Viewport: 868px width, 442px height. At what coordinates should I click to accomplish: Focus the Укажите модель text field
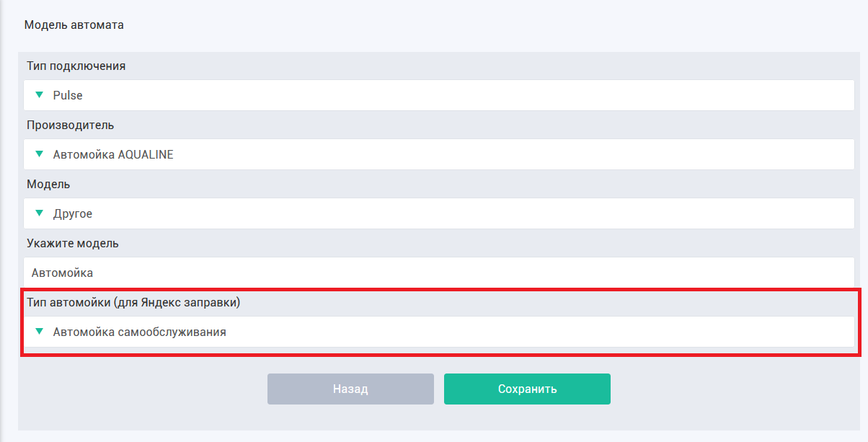point(439,273)
